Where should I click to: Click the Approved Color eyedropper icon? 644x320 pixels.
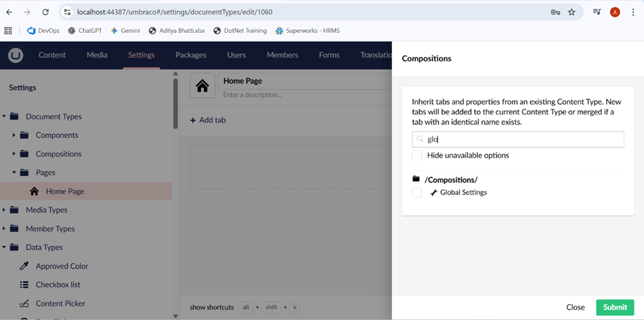24,266
